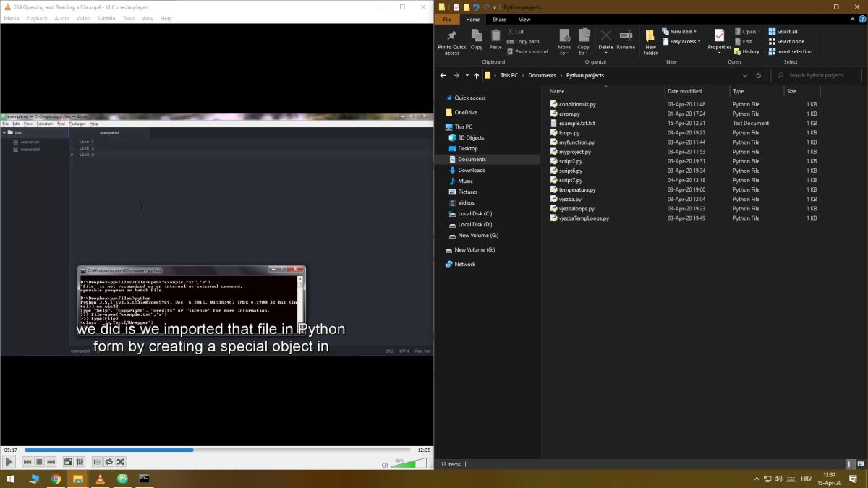Expand the Delete dropdown arrow

[x=606, y=53]
